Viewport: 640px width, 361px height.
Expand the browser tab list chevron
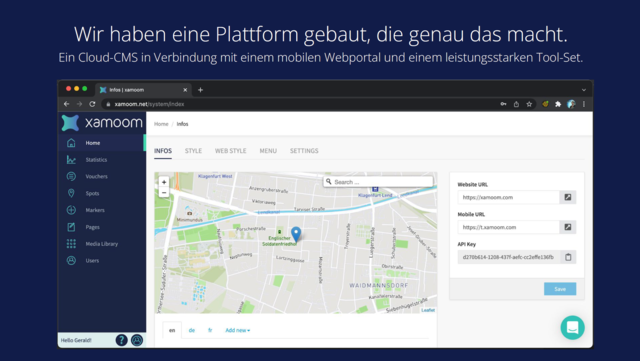click(584, 90)
